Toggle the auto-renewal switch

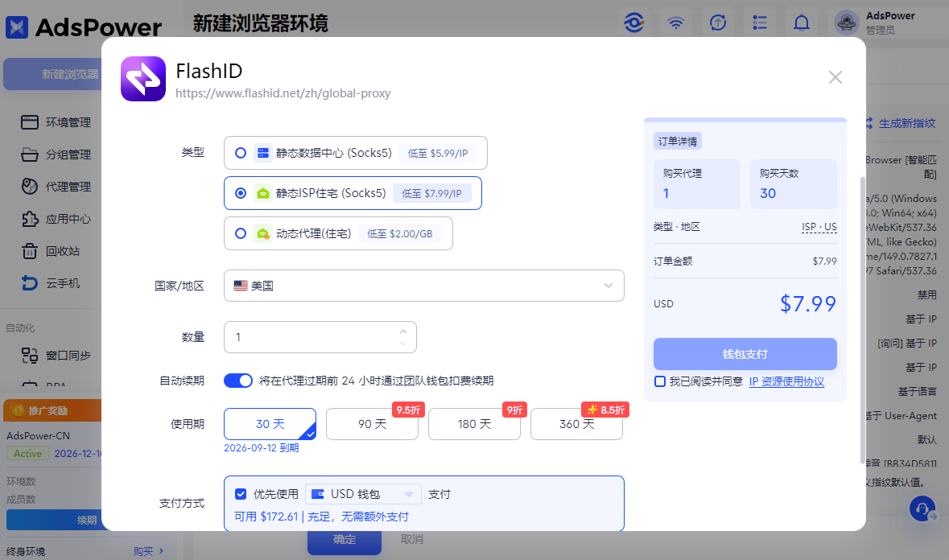(238, 381)
